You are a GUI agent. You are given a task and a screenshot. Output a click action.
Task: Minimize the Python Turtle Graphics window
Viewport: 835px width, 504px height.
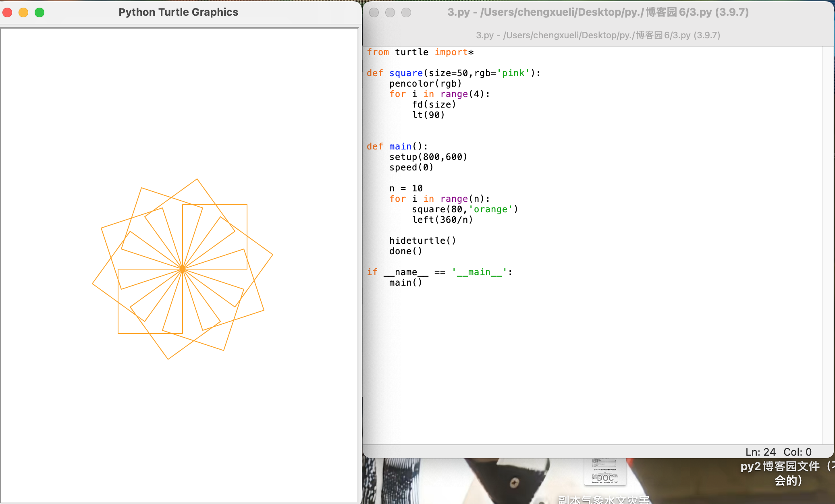pyautogui.click(x=23, y=12)
